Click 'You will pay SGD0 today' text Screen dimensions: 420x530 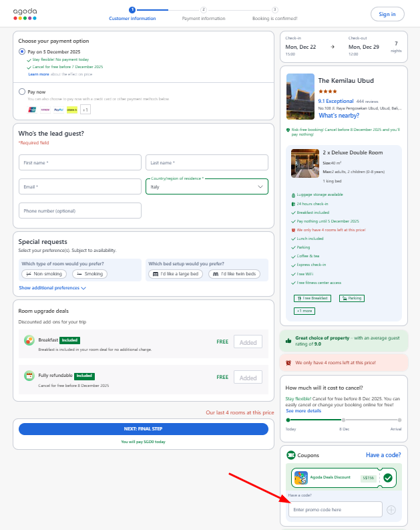143,442
